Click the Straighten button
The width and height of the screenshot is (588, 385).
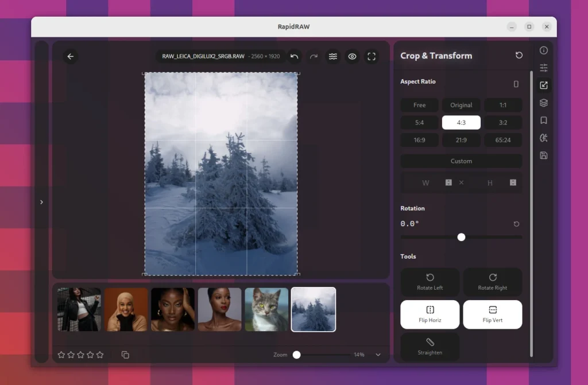[x=430, y=347]
